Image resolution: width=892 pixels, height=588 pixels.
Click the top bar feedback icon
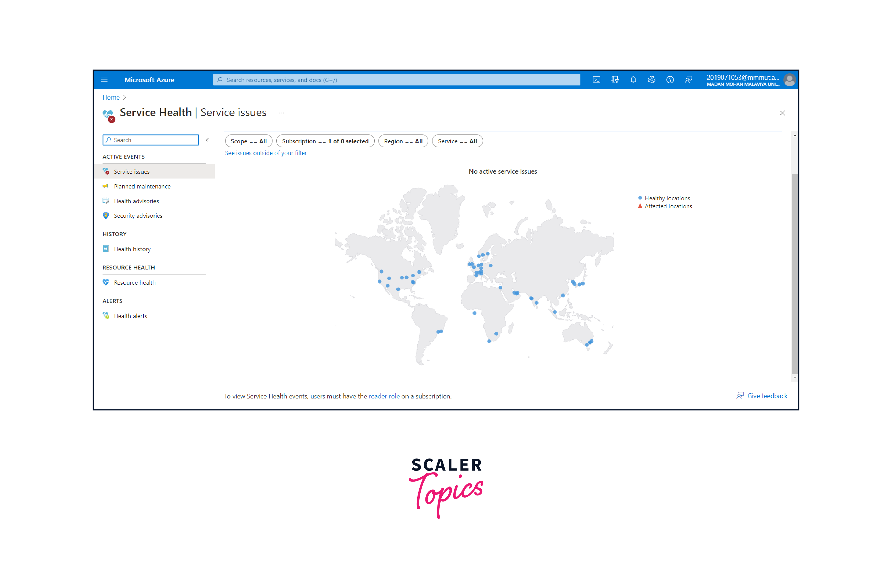(x=688, y=80)
